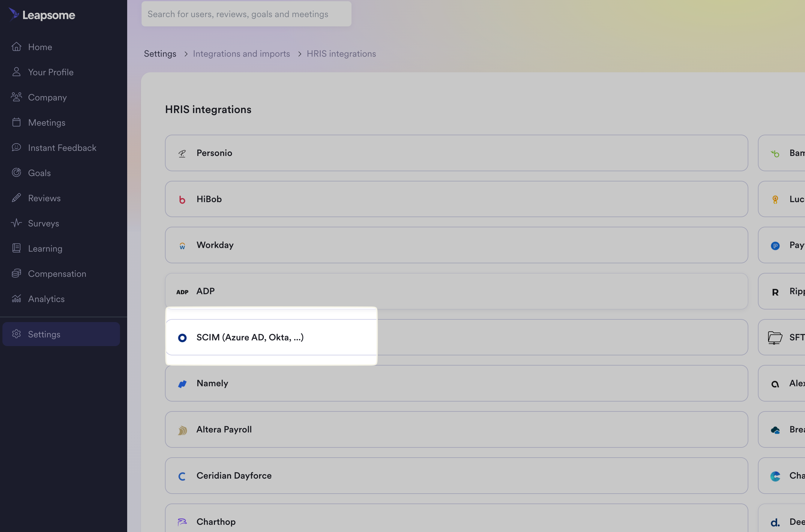Screen dimensions: 805x532
Task: Click the Surveys pulse icon
Action: (x=16, y=223)
